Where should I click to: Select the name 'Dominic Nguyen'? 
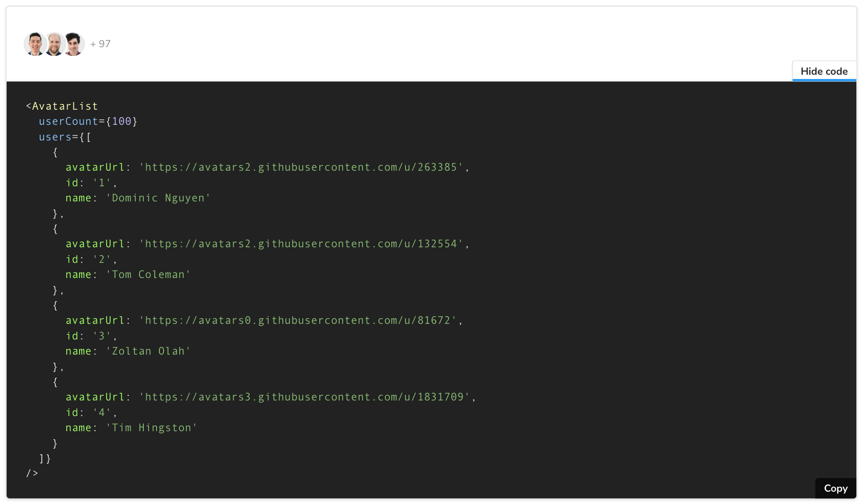(158, 198)
